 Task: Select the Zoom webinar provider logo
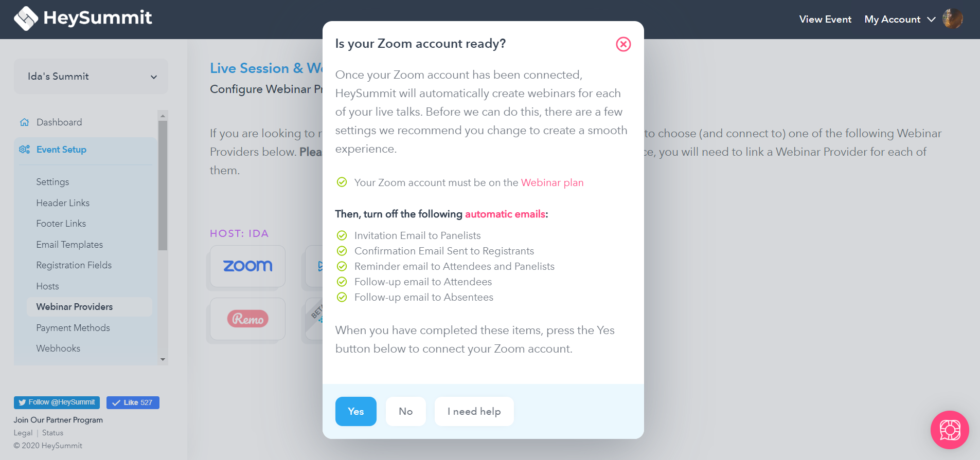[x=247, y=266]
